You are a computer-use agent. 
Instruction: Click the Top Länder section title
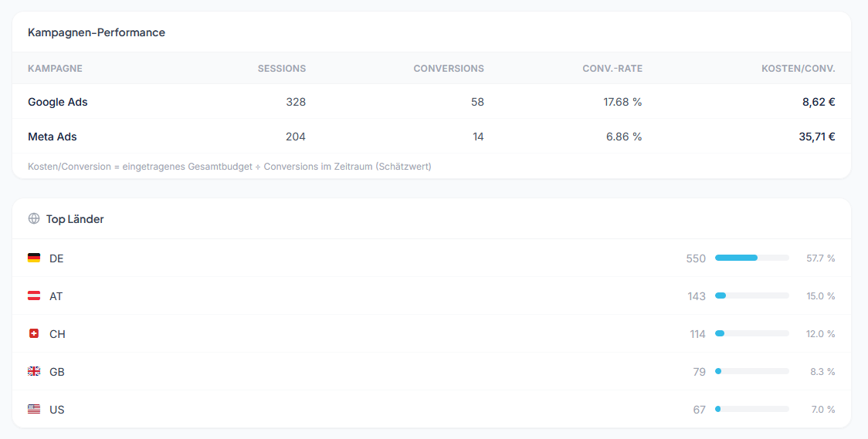tap(75, 219)
